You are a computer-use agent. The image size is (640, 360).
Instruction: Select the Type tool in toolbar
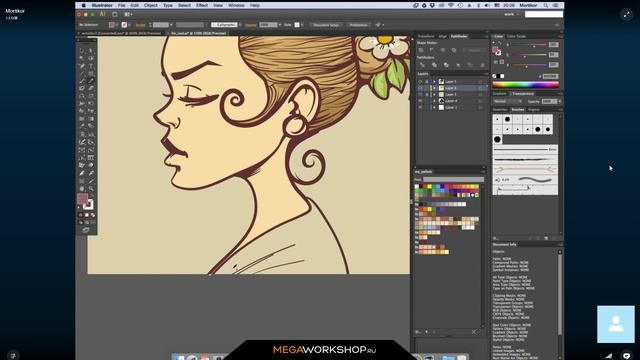coord(91,66)
